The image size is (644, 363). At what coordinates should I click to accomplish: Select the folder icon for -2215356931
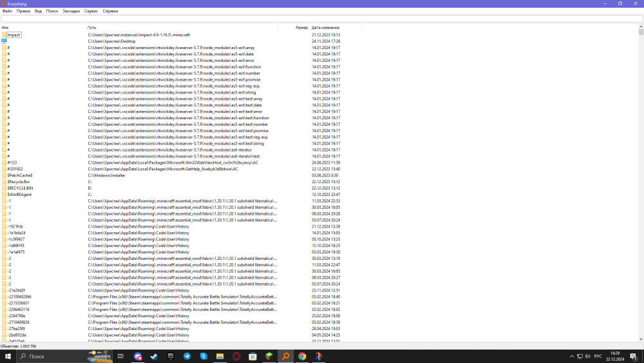[x=4, y=303]
